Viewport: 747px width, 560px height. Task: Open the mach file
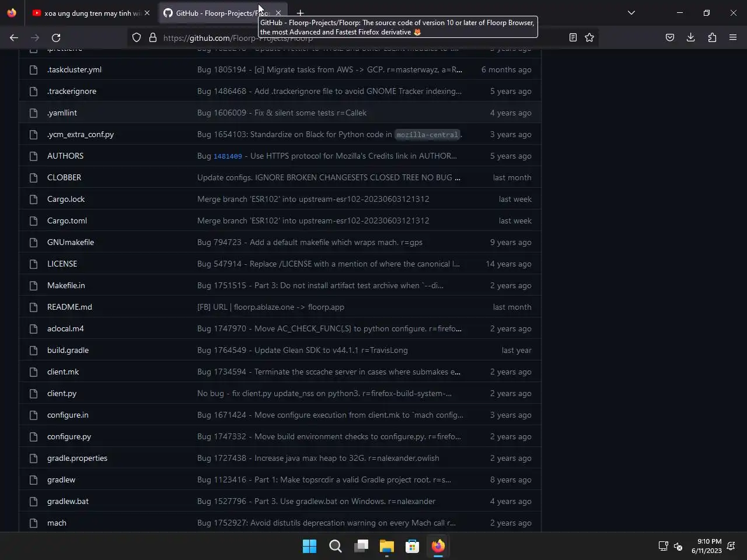(57, 523)
